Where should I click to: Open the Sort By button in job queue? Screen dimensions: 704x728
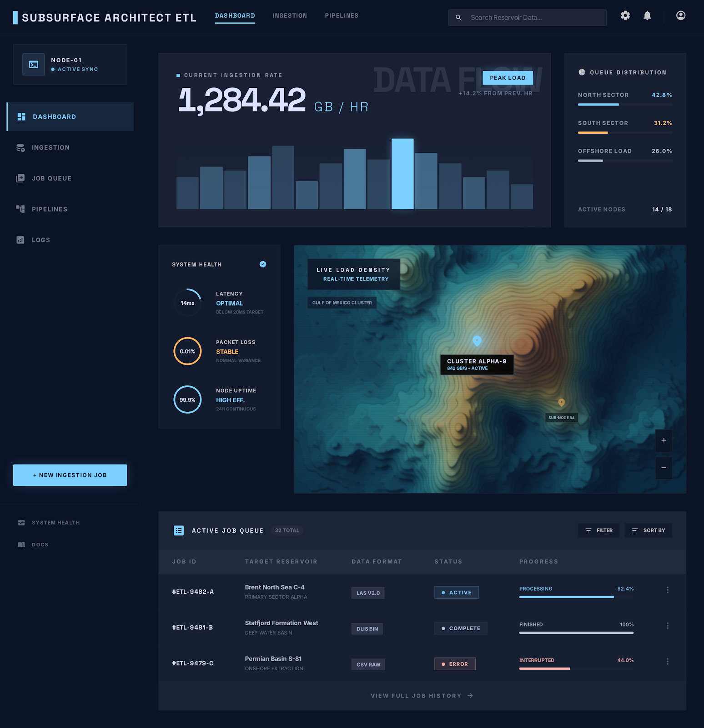point(648,531)
